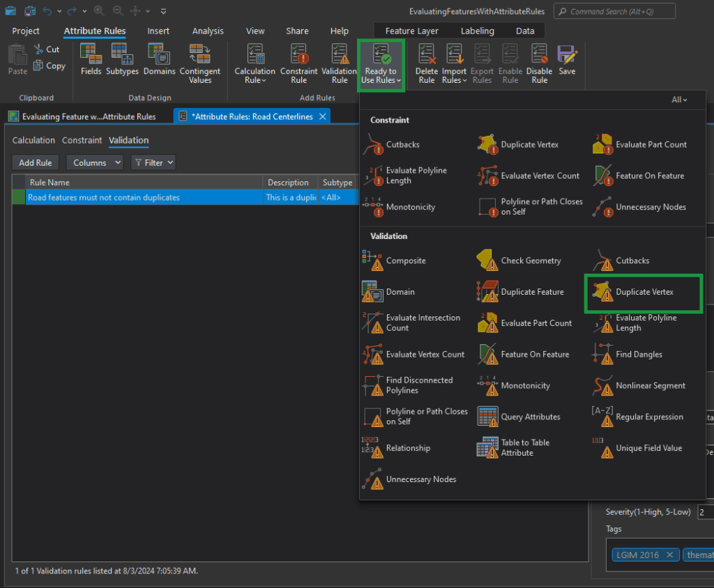Expand the Ready to Use Rules dropdown
The height and width of the screenshot is (588, 714).
[379, 63]
